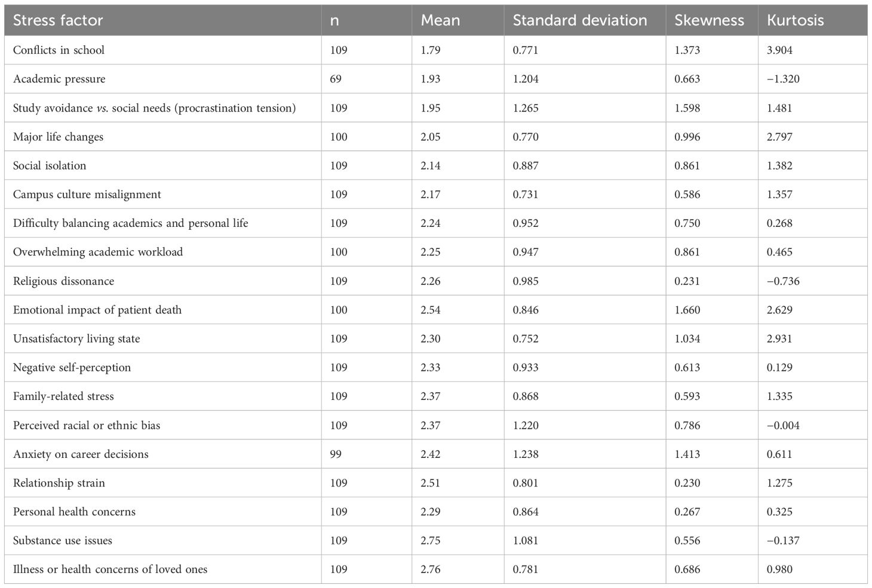This screenshot has height=588, width=872.
Task: Click the Skewness column header
Action: pyautogui.click(x=709, y=20)
